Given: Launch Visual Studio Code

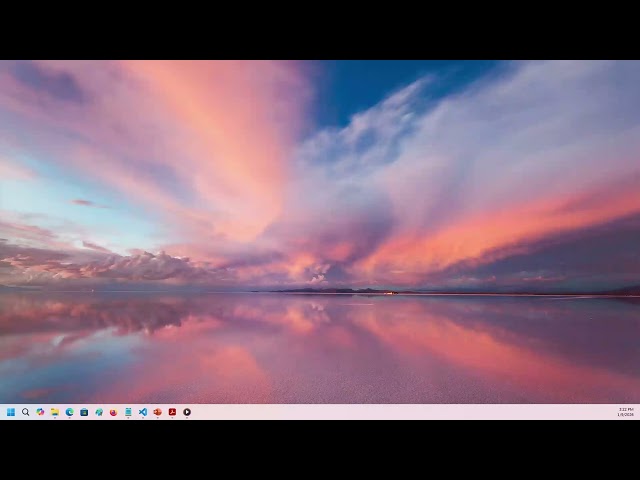Looking at the screenshot, I should [143, 412].
